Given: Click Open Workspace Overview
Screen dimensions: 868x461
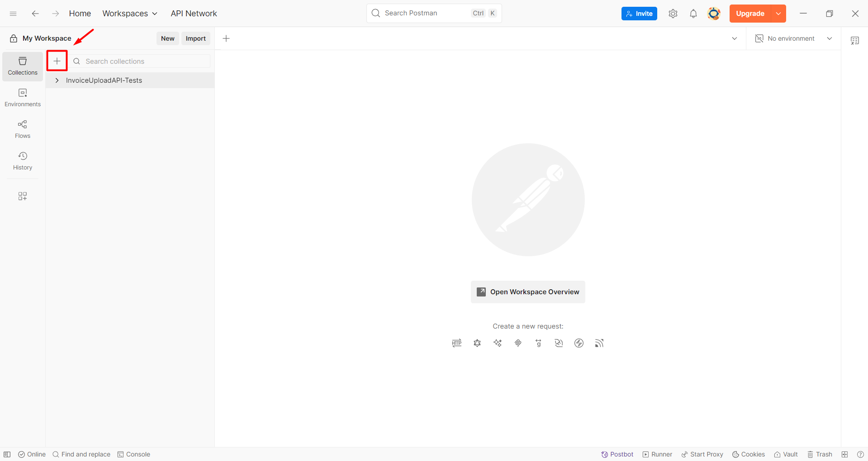Looking at the screenshot, I should [x=528, y=292].
